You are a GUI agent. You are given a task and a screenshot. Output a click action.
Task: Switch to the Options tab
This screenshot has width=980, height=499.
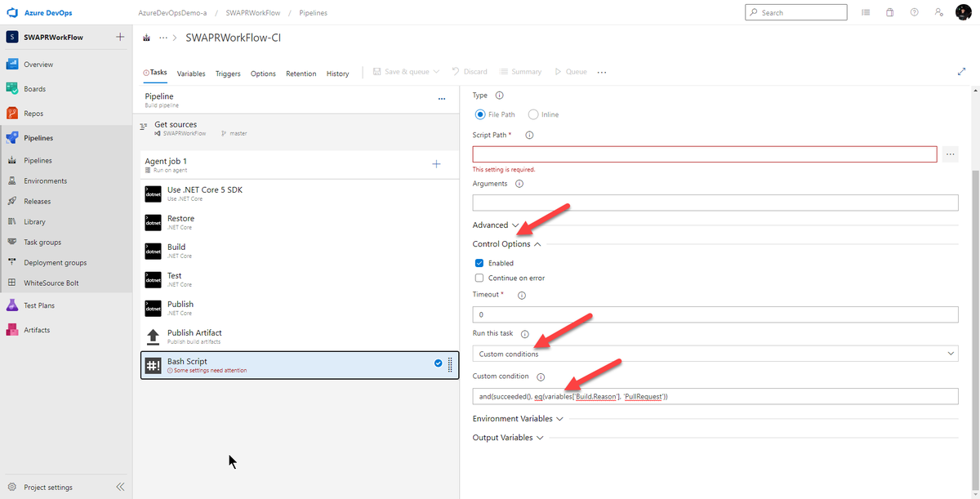click(263, 74)
